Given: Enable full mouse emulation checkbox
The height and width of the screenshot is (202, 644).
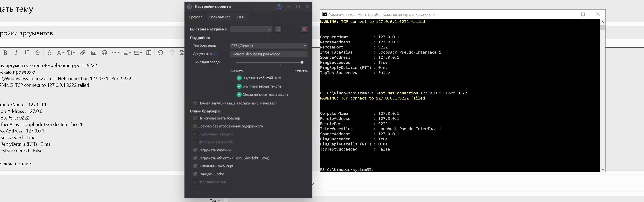Looking at the screenshot, I should 195,103.
